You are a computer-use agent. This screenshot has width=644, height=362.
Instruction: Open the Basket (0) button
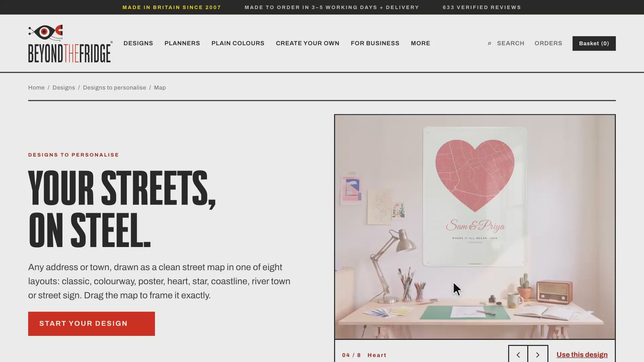click(594, 43)
